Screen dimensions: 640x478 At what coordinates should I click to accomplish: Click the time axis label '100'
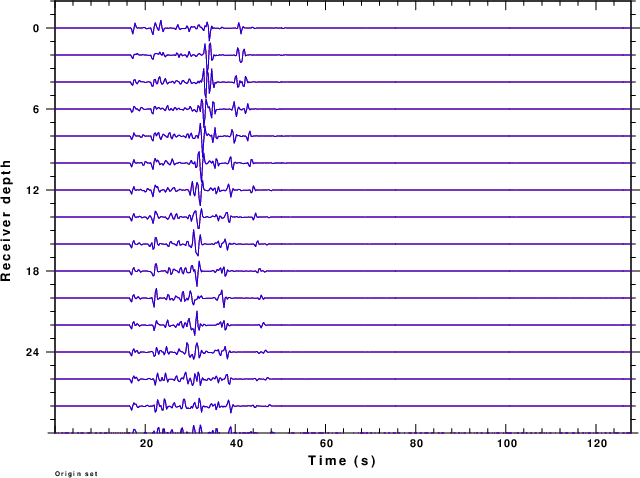coord(507,444)
